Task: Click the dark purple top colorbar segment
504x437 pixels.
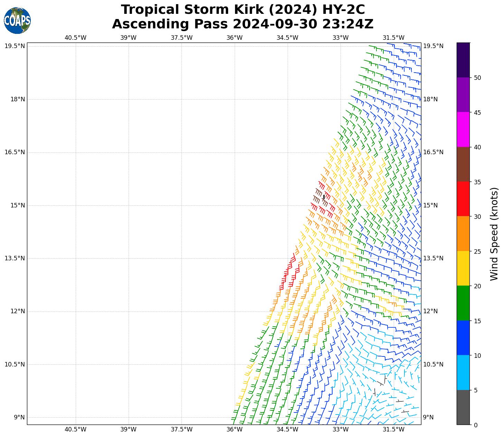Action: (463, 60)
